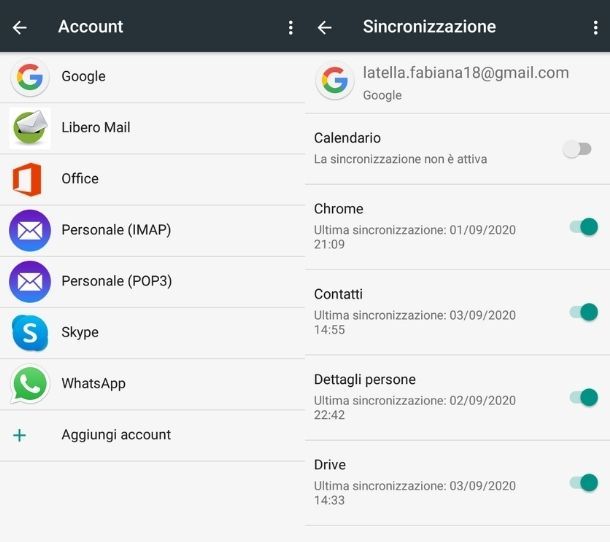Image resolution: width=610 pixels, height=542 pixels.
Task: Enable Calendario synchronization switch
Action: pos(577,149)
